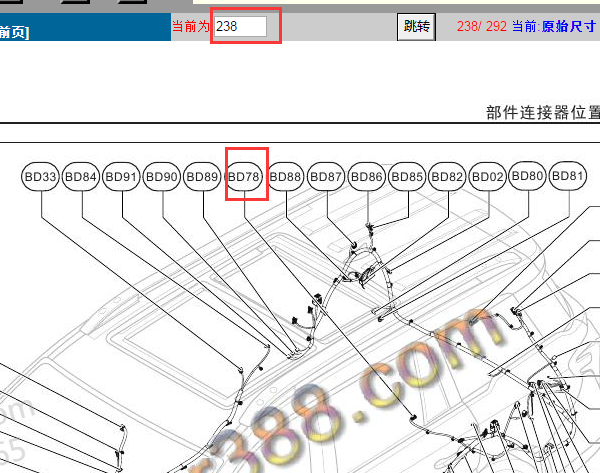Click the 238/ 292 page counter text

(481, 27)
